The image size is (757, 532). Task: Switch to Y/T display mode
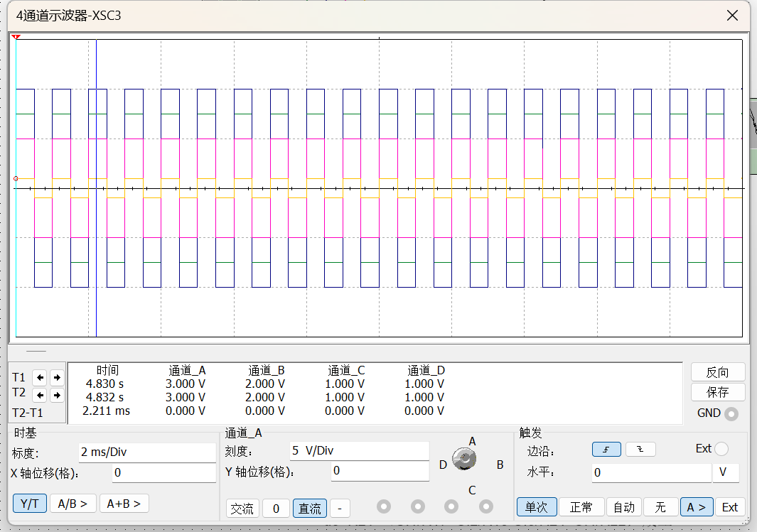click(x=29, y=504)
